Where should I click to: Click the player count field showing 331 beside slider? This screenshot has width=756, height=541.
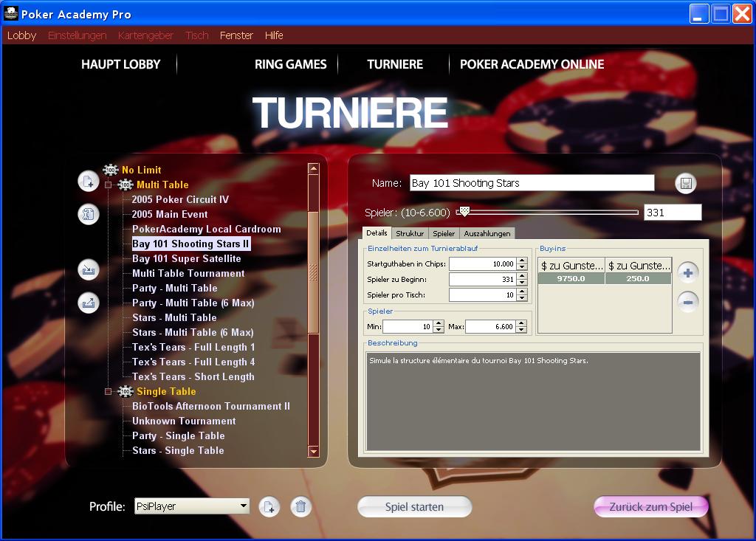(x=673, y=212)
